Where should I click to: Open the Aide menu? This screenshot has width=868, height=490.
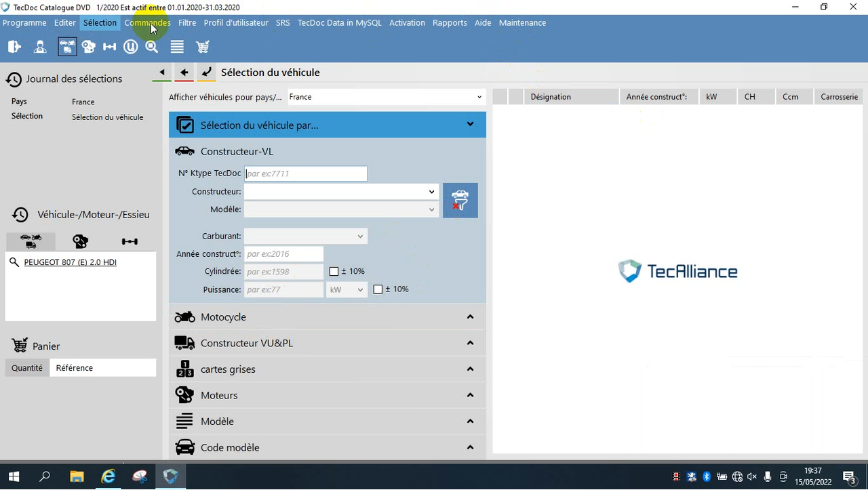click(x=483, y=22)
